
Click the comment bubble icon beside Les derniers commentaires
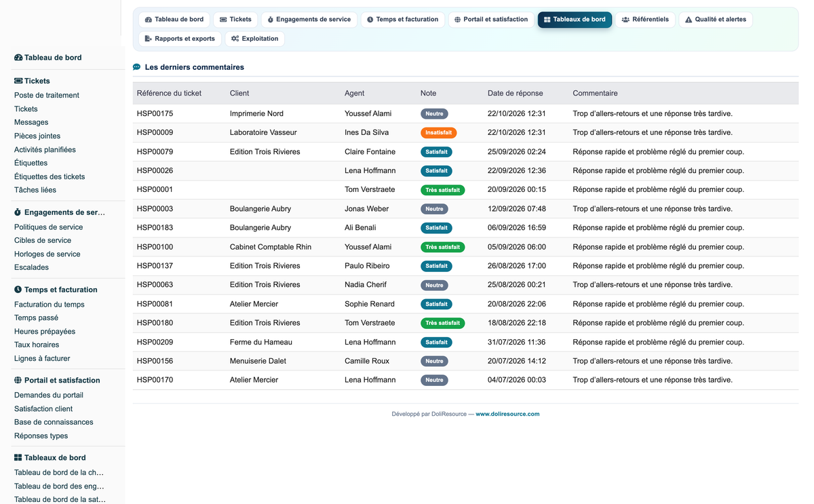[136, 67]
